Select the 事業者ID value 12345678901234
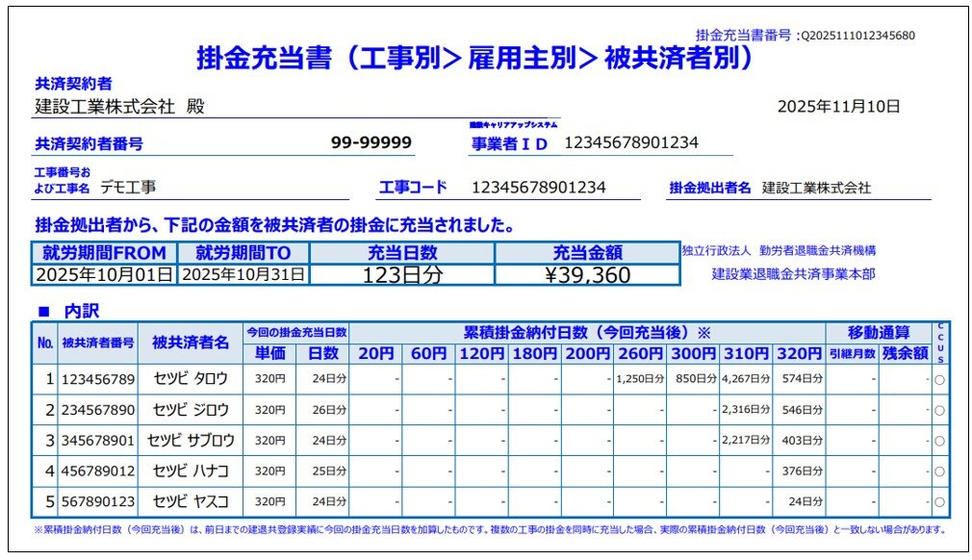972x560 pixels. point(630,144)
